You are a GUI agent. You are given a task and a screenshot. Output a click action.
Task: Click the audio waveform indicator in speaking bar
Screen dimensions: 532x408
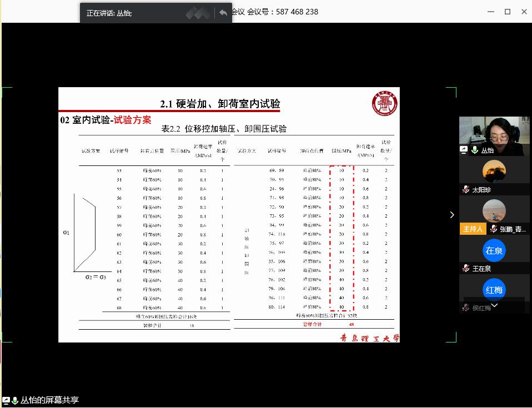(198, 13)
